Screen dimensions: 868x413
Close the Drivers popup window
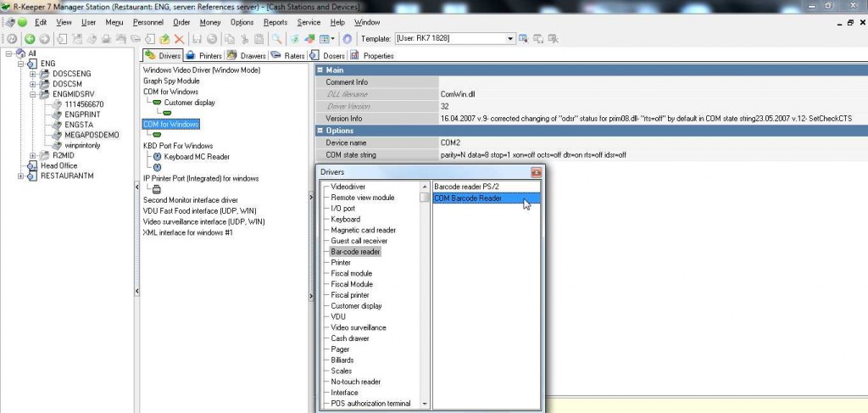[x=536, y=172]
